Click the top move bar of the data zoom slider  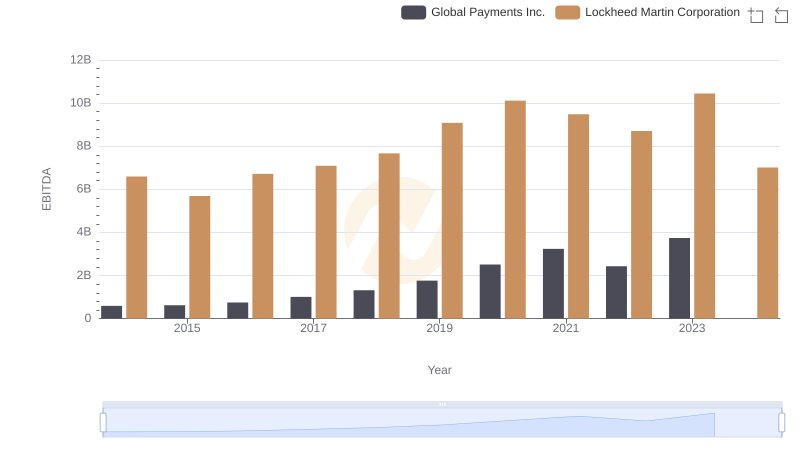click(442, 404)
